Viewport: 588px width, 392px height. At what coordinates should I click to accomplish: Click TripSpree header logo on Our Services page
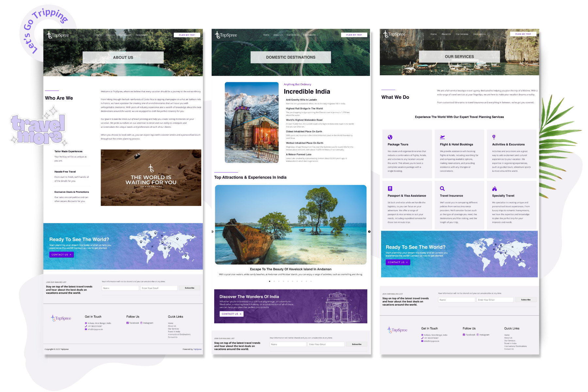(x=394, y=34)
